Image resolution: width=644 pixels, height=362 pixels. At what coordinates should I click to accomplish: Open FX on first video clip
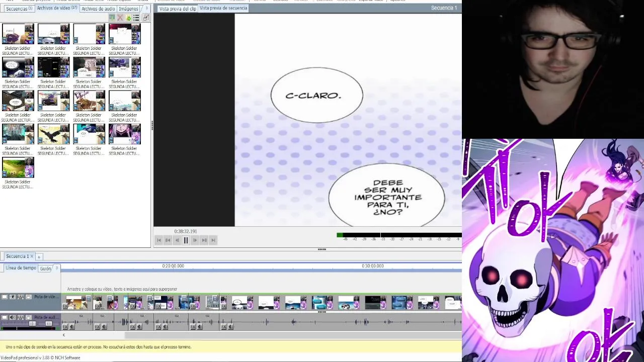[65, 306]
